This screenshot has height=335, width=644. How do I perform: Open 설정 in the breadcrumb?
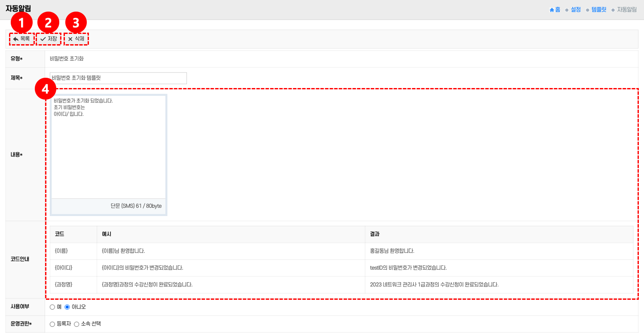(576, 9)
